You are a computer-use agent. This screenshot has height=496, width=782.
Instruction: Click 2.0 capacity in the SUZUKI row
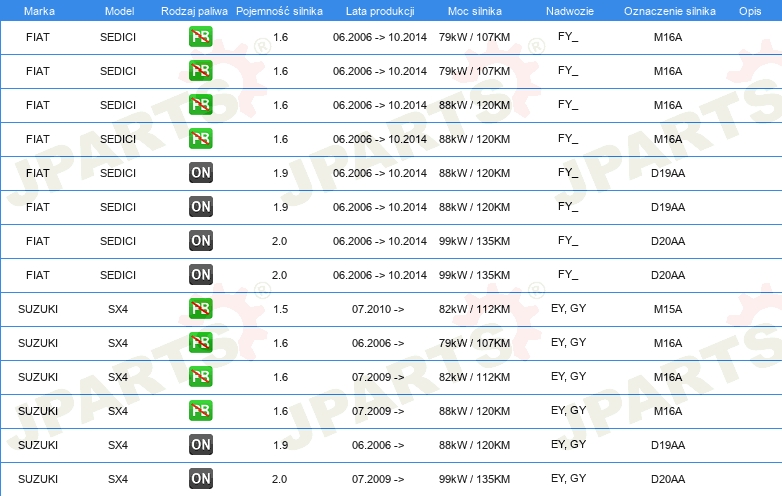pyautogui.click(x=279, y=479)
